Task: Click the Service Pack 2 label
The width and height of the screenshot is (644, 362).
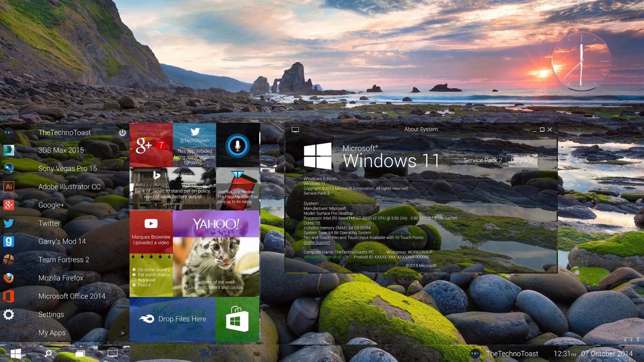Action: (483, 160)
